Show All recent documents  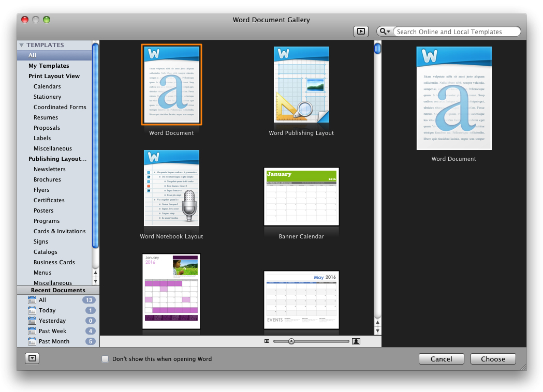[x=58, y=300]
